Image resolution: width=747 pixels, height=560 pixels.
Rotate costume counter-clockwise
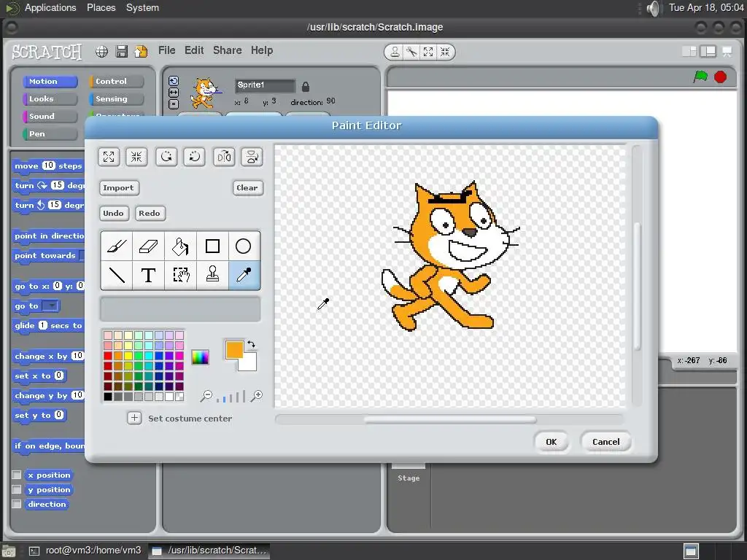[166, 157]
